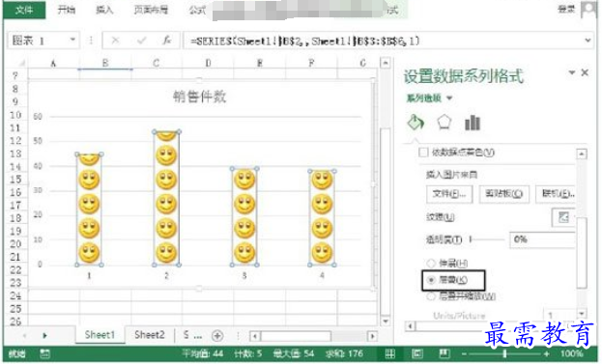
Task: Open the Series Options dropdown arrow
Action: coord(449,98)
